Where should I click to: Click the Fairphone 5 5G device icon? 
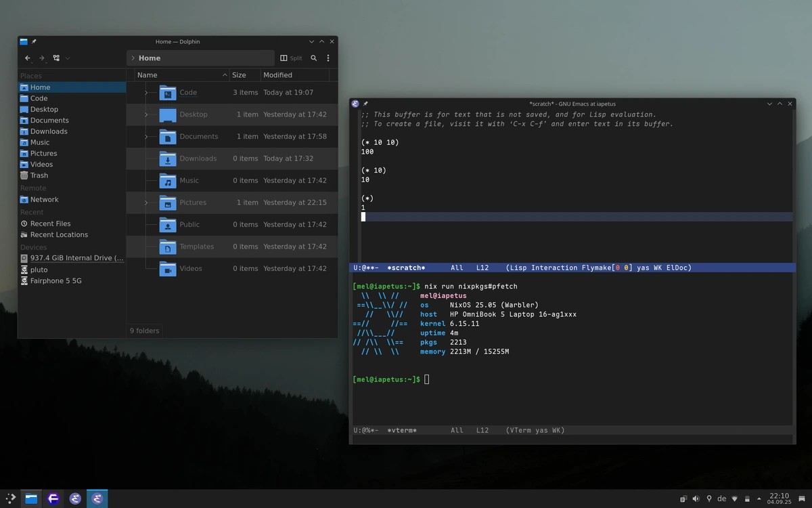coord(24,280)
